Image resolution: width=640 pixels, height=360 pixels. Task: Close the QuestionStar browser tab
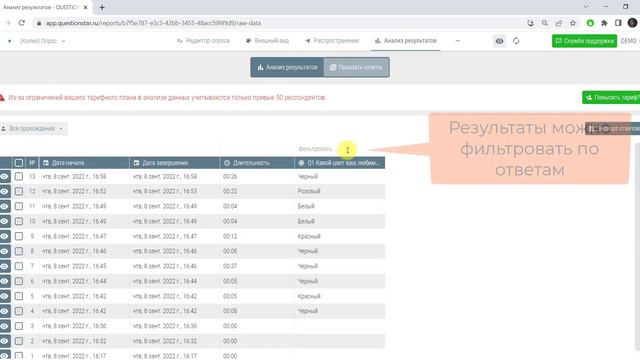tap(85, 7)
